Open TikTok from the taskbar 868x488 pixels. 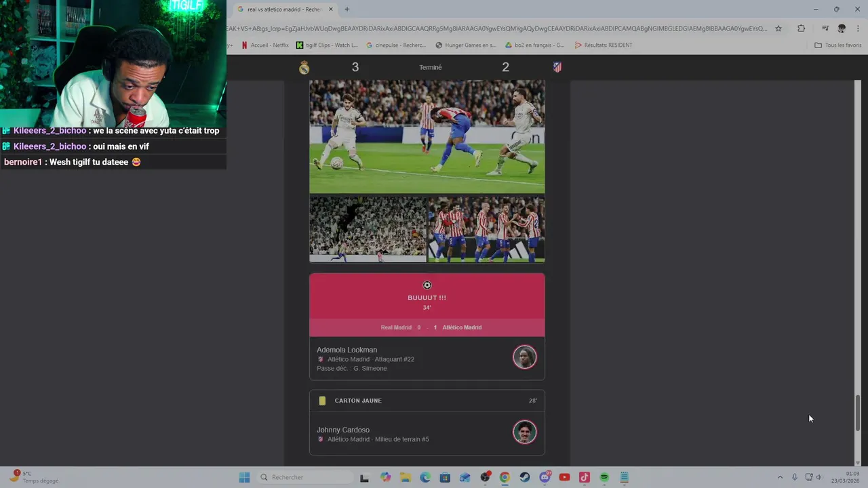coord(585,477)
